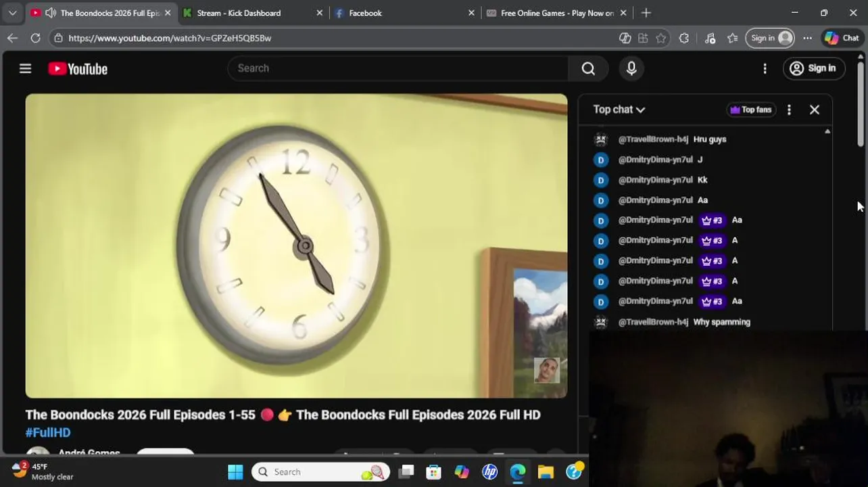Open the YouTube hamburger guide menu

[x=25, y=68]
